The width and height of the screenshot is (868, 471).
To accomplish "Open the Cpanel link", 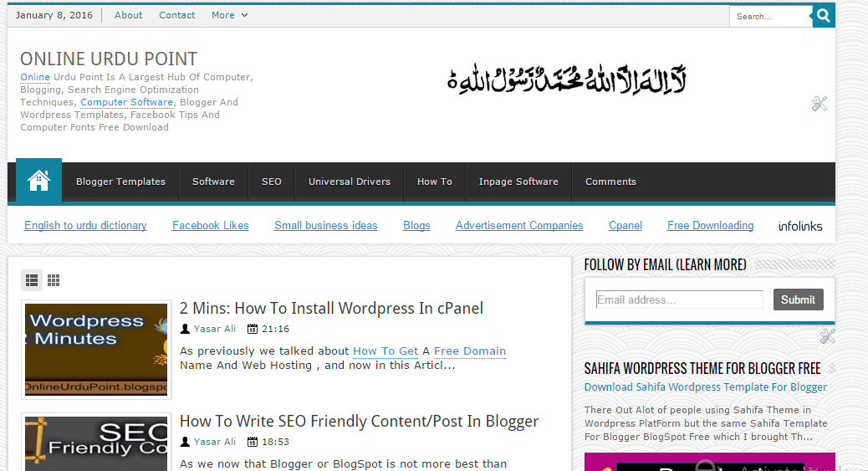I will pyautogui.click(x=625, y=226).
